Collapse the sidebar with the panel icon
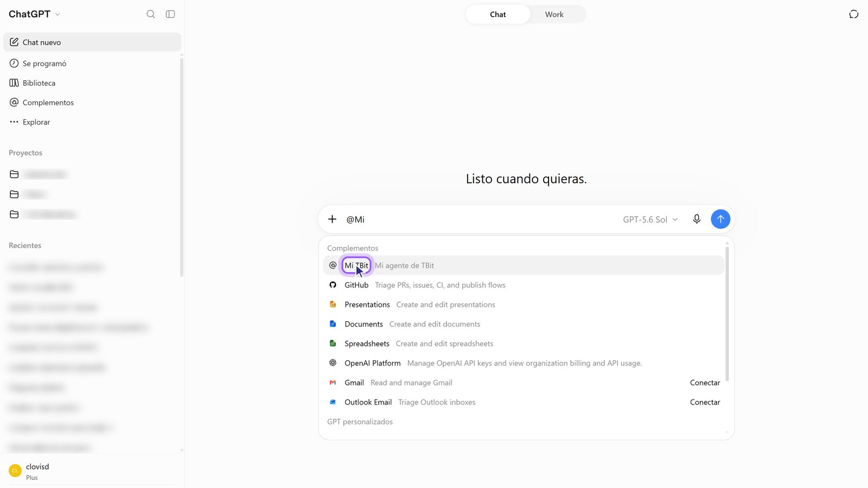 tap(170, 14)
